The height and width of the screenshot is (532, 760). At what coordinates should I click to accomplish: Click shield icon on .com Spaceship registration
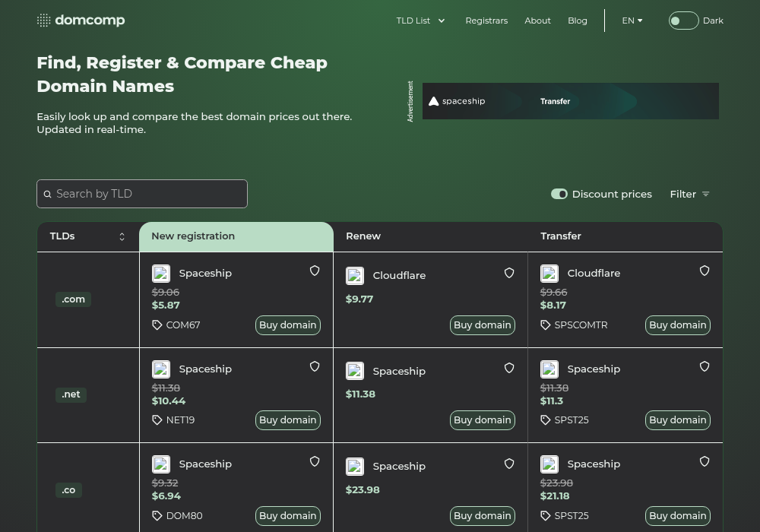click(x=315, y=271)
